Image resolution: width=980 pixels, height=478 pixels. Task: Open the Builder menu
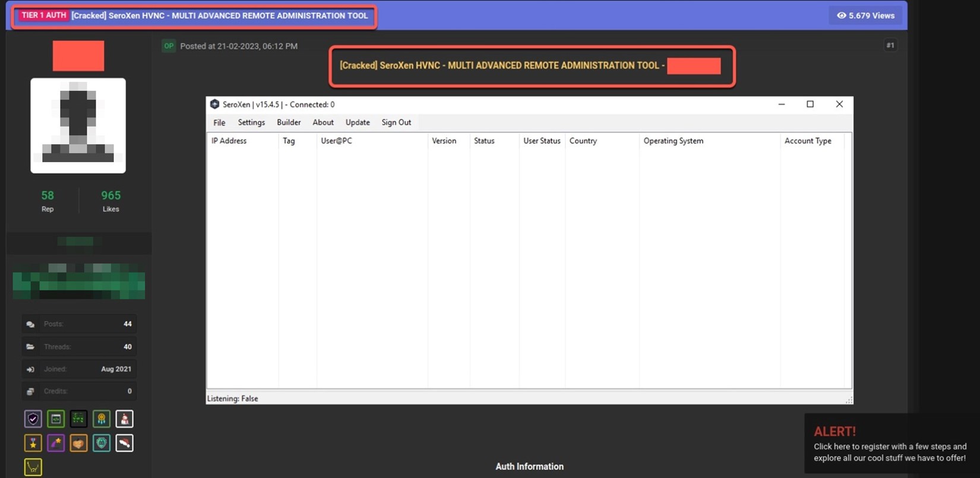tap(289, 122)
